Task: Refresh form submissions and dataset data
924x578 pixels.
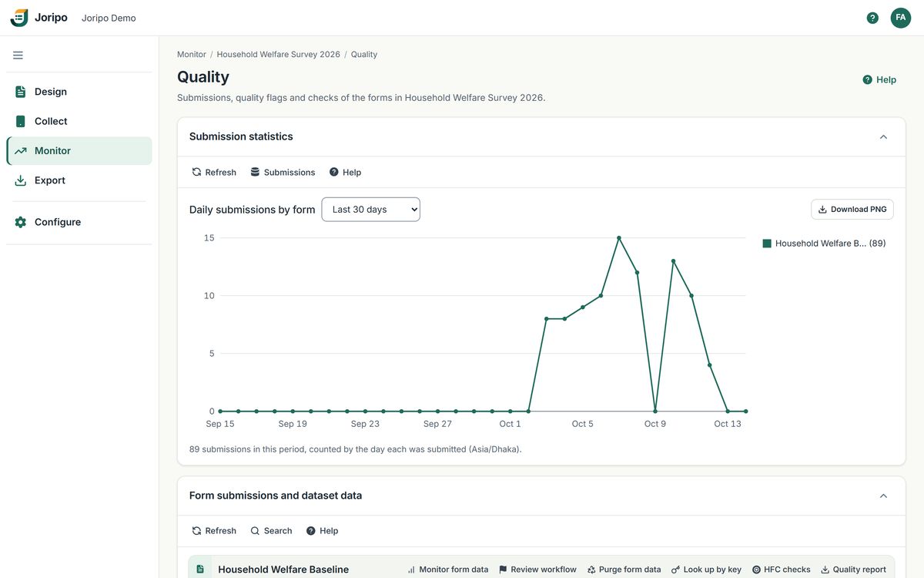Action: click(x=214, y=531)
